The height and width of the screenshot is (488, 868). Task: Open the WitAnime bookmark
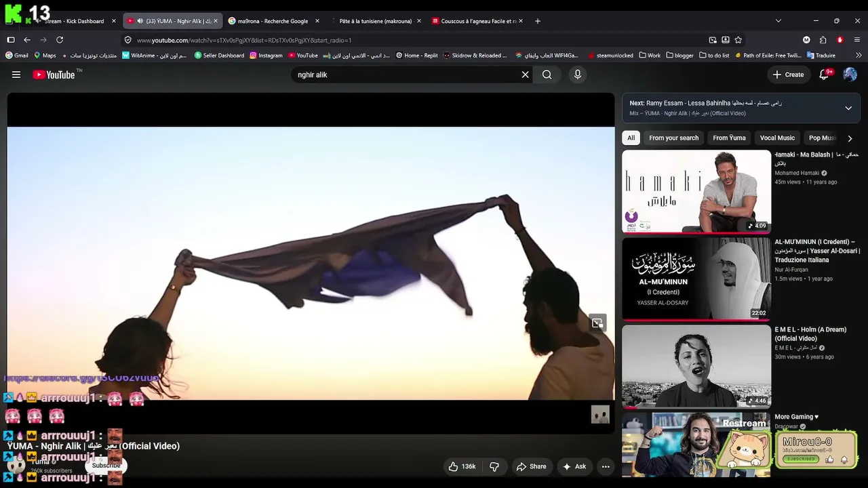[x=155, y=56]
